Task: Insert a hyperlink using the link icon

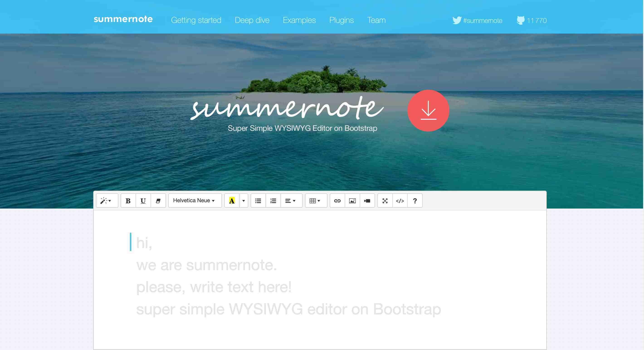Action: tap(337, 200)
